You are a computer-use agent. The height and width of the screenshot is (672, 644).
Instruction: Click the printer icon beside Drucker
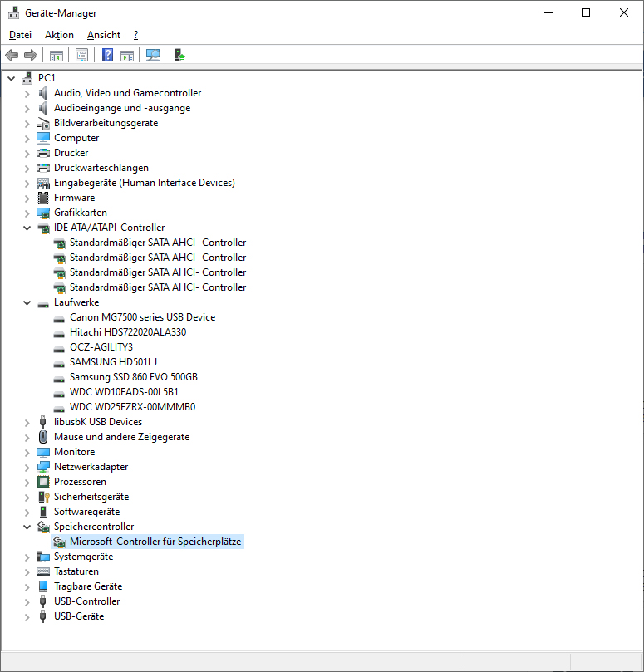coord(43,153)
